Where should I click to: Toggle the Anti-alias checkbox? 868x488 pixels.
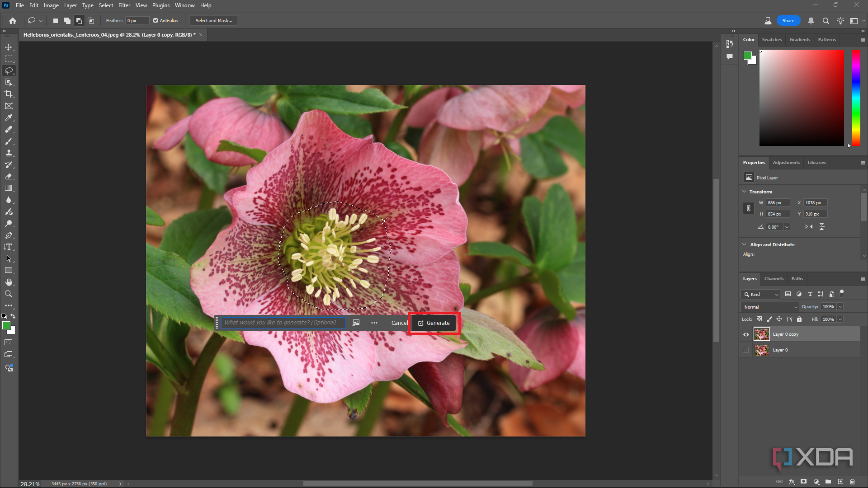coord(156,20)
